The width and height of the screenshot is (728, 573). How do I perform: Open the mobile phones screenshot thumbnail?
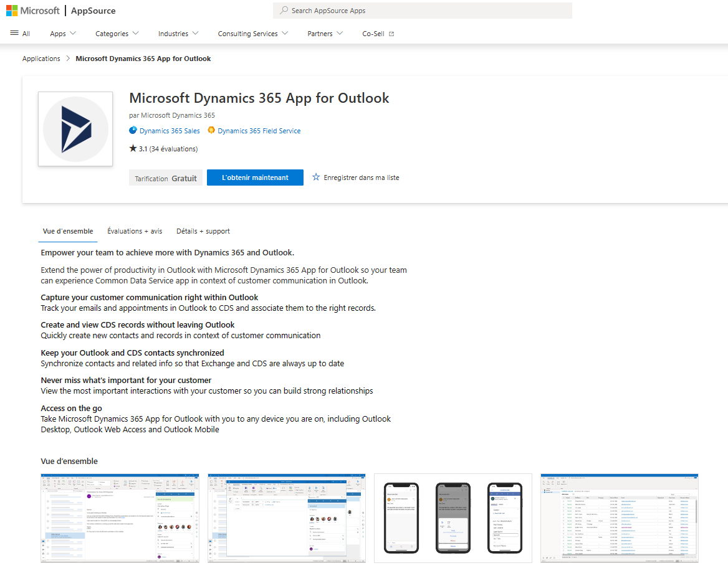(453, 518)
